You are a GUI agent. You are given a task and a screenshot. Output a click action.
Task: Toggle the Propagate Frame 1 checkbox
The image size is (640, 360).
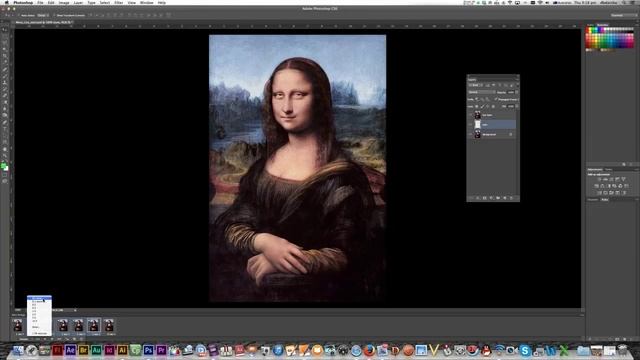(496, 99)
